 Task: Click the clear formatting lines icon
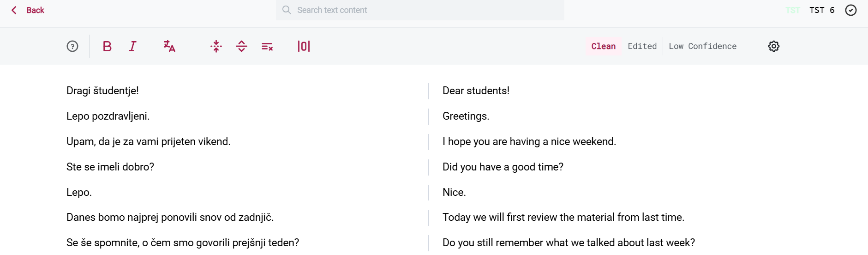(267, 46)
